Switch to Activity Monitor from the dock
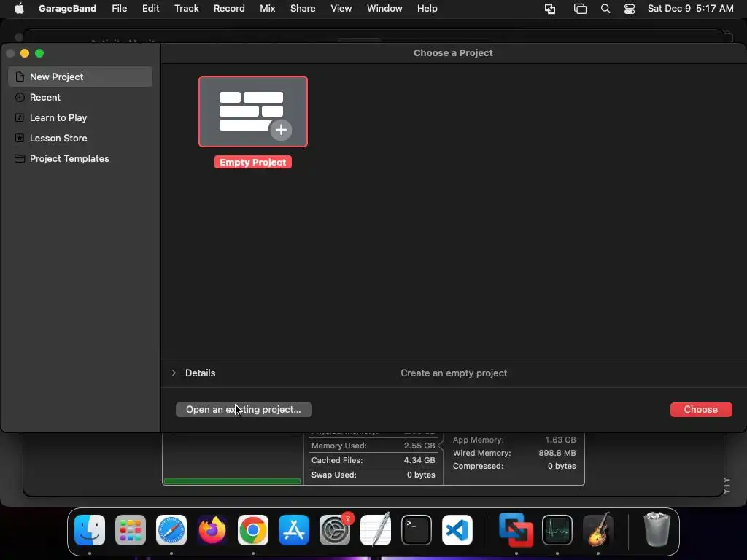747x560 pixels. (x=557, y=530)
